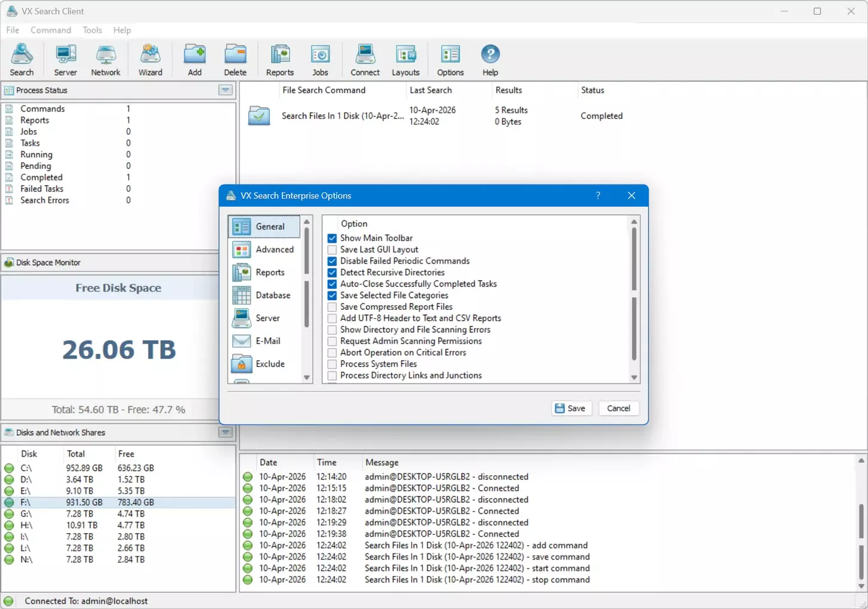Open the Command menu
This screenshot has width=868, height=609.
tap(51, 30)
